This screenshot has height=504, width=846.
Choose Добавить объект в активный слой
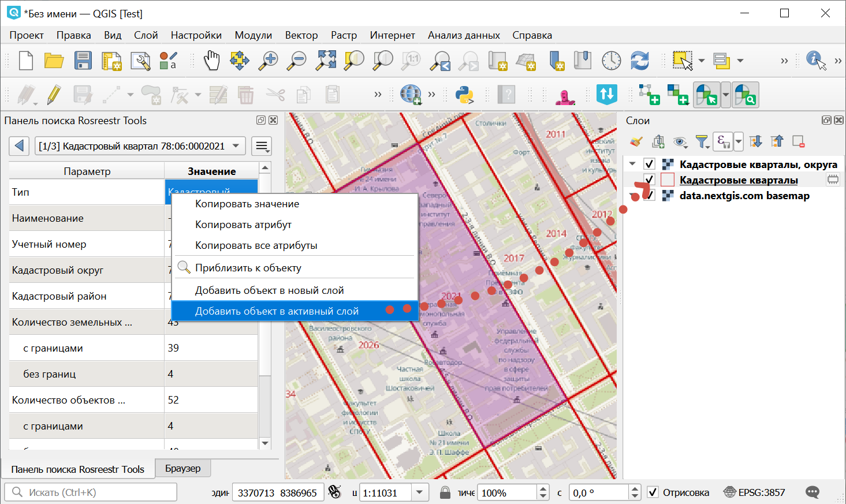295,311
